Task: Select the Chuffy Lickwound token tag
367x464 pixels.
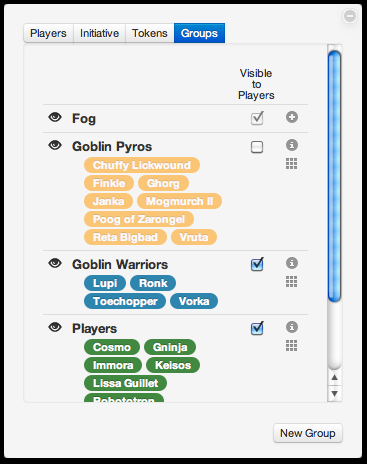Action: point(142,165)
